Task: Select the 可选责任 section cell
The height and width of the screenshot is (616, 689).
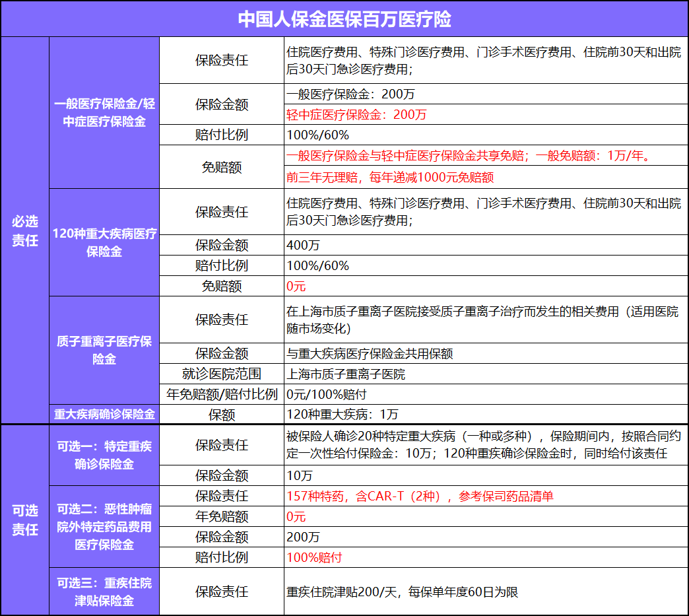Action: coord(25,520)
